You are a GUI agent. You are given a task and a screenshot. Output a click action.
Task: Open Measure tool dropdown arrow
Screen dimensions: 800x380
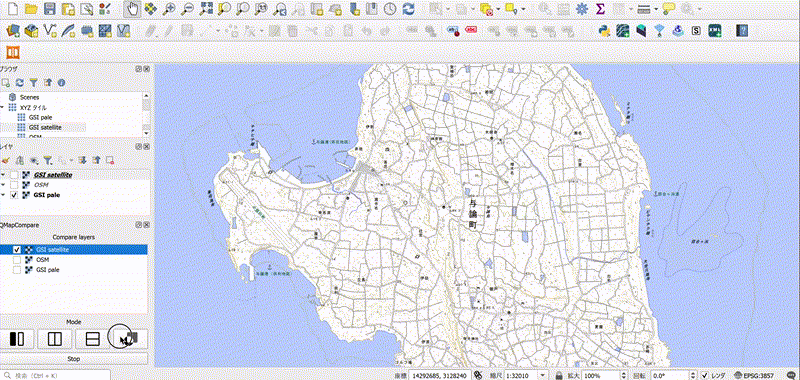click(655, 9)
